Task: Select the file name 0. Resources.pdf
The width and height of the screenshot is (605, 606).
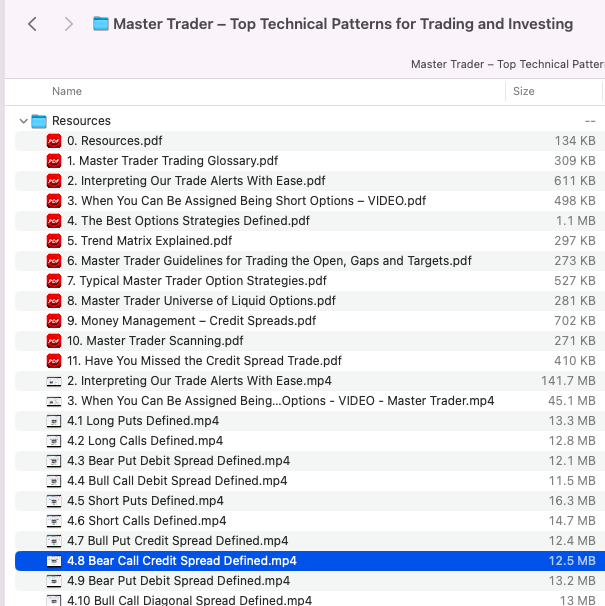Action: tap(114, 141)
